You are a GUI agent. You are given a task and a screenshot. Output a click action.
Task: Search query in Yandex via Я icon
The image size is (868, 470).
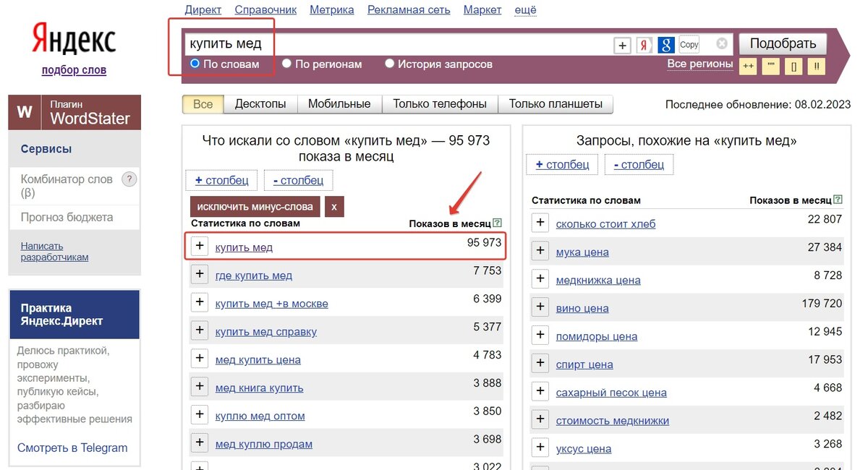click(x=644, y=46)
